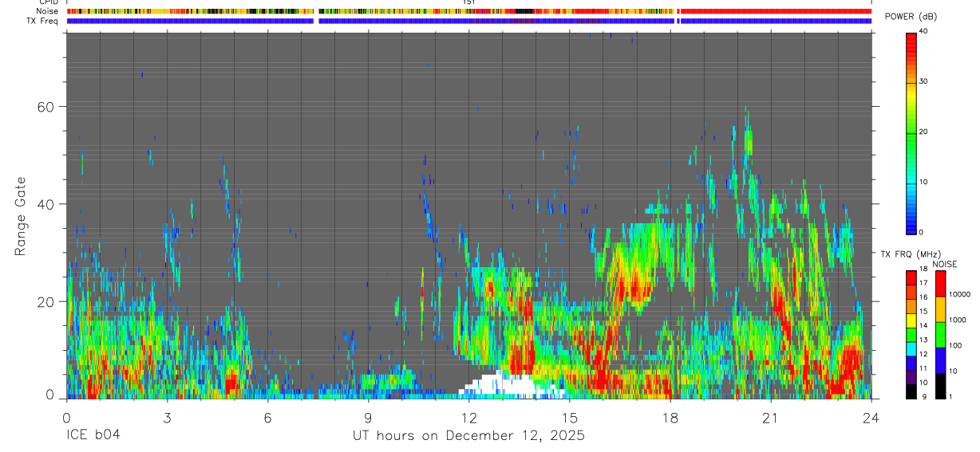Click the green 100 noise level swatch
Image resolution: width=980 pixels, height=452 pixels.
[939, 335]
